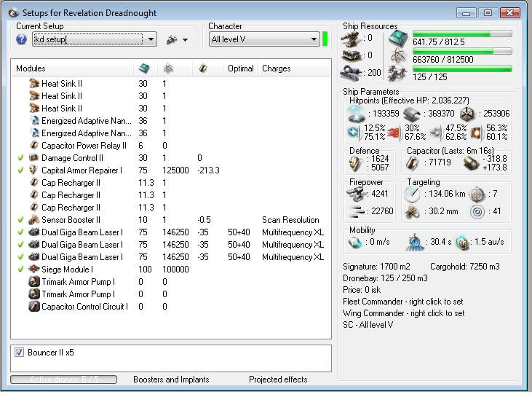532x397 pixels.
Task: Click the capacitor amount icon showing 71719
Action: [x=413, y=163]
